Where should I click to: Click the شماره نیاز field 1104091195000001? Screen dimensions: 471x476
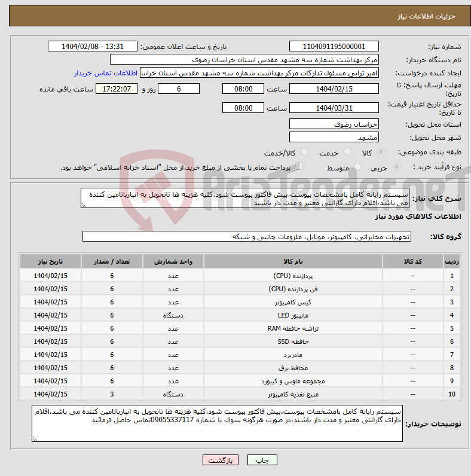pos(334,47)
